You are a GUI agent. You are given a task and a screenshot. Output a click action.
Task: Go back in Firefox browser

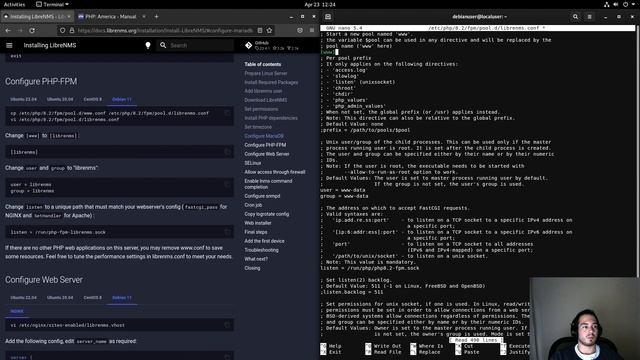[x=8, y=31]
